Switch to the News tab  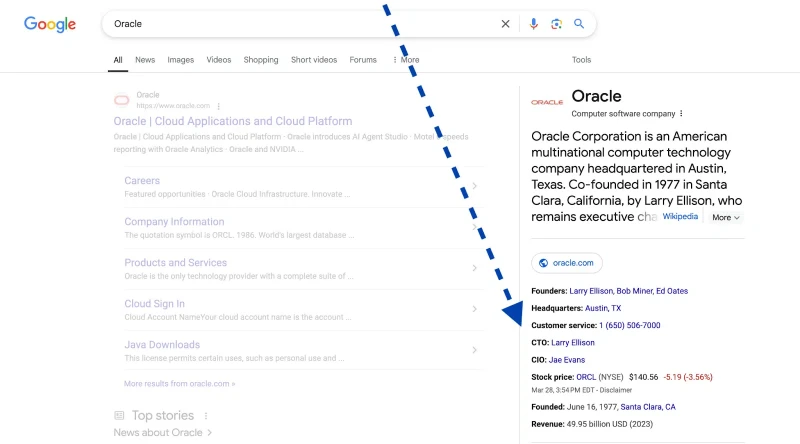(x=145, y=60)
